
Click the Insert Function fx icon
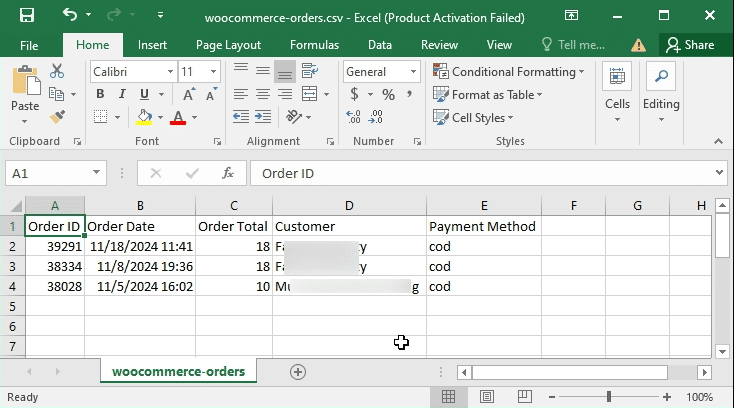click(228, 174)
